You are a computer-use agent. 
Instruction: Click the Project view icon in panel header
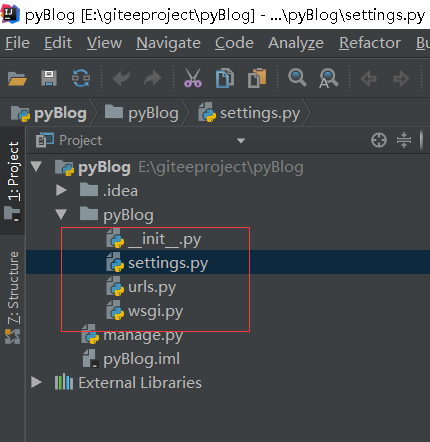pyautogui.click(x=45, y=140)
